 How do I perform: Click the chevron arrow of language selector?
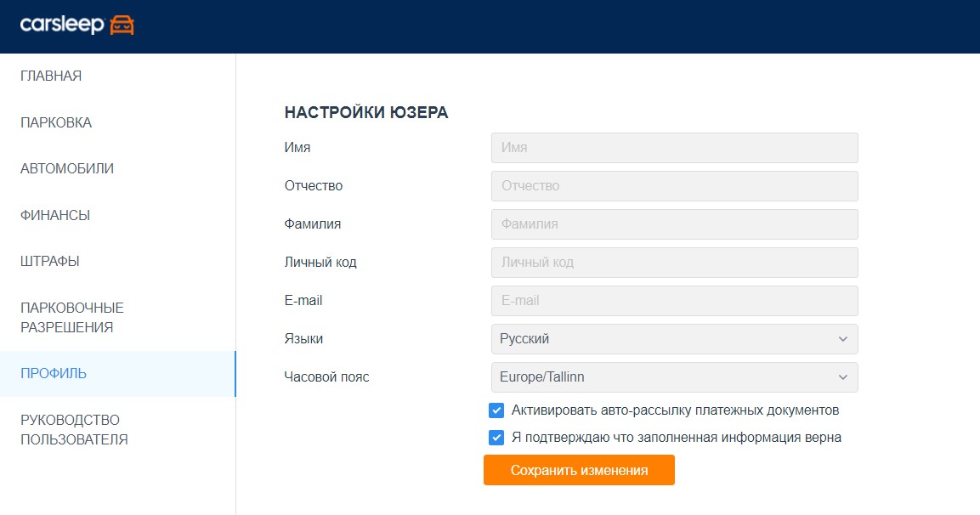[x=843, y=339]
